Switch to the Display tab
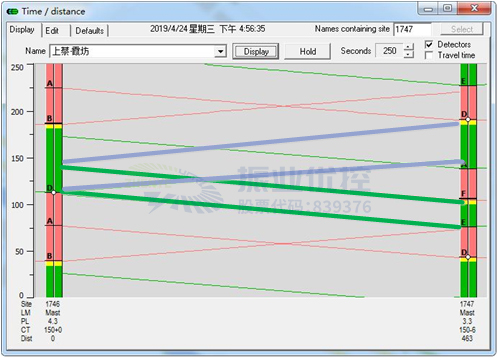 click(22, 30)
